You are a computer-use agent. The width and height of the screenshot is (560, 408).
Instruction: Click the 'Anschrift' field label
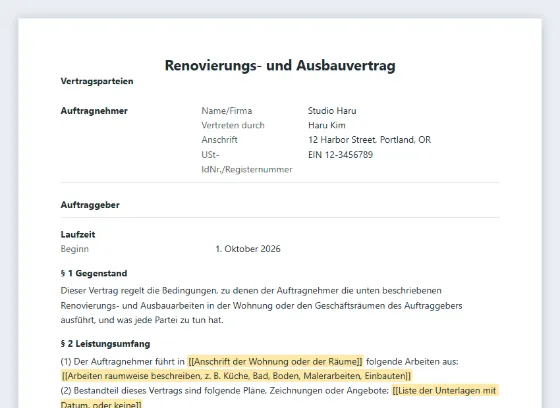point(219,140)
